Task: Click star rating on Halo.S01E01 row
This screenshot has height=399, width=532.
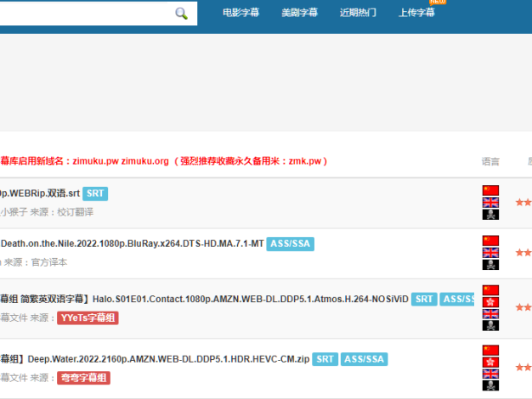Action: coord(524,307)
